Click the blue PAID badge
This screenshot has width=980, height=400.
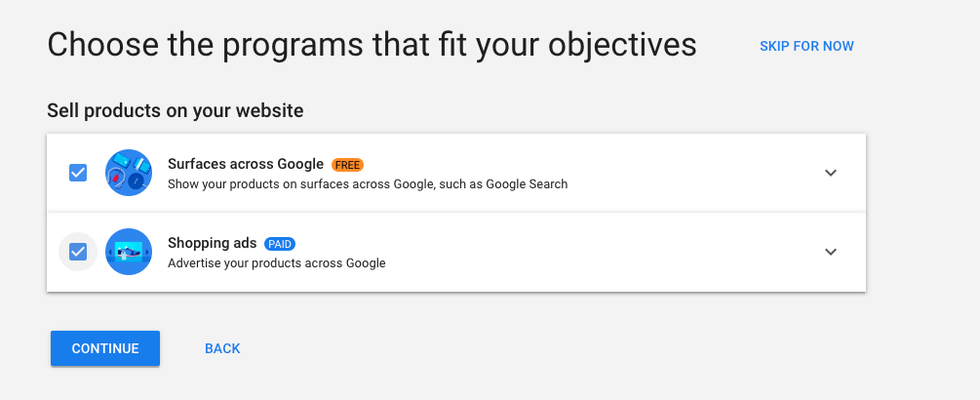[280, 244]
